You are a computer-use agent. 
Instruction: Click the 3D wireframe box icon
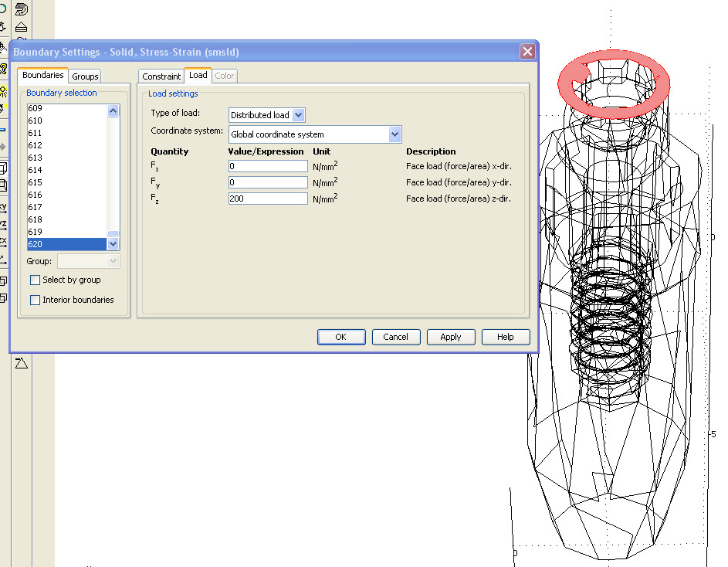[x=3, y=168]
